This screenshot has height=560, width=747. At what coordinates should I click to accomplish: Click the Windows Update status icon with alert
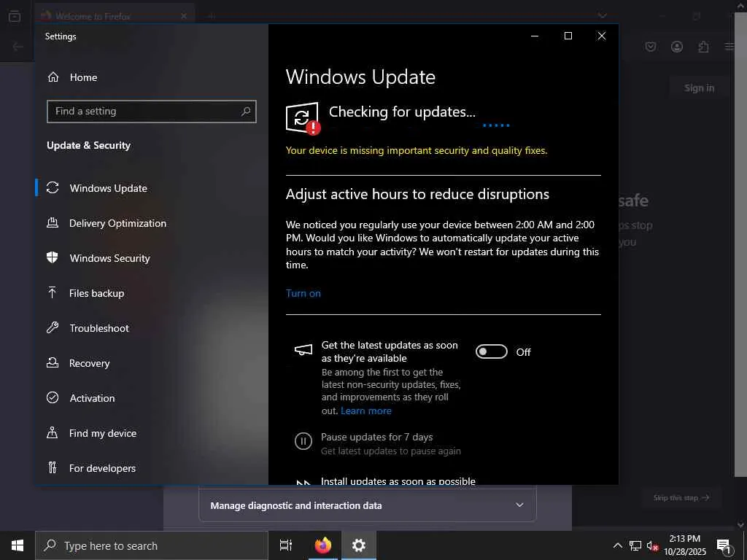303,118
